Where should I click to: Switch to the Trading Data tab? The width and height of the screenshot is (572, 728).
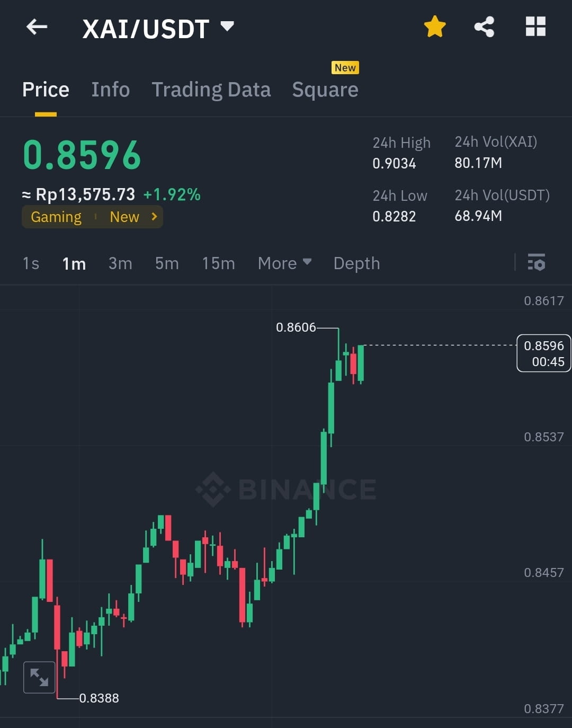(x=211, y=89)
